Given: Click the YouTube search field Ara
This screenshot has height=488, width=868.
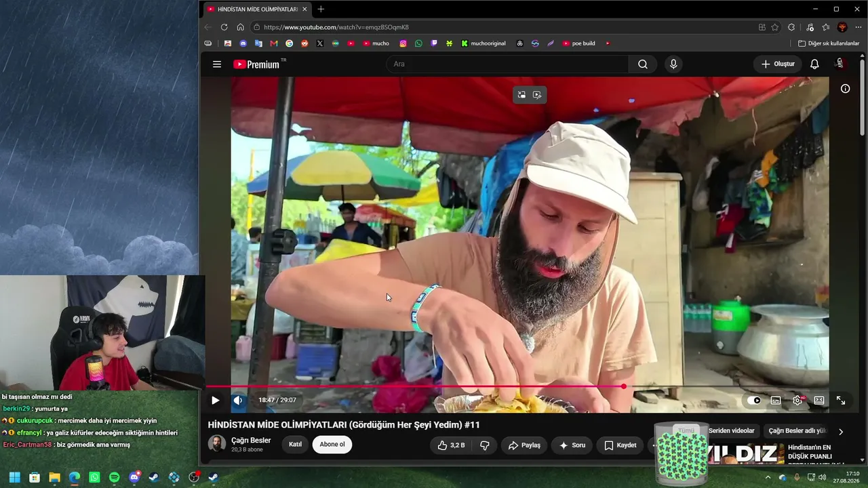Looking at the screenshot, I should [x=508, y=64].
